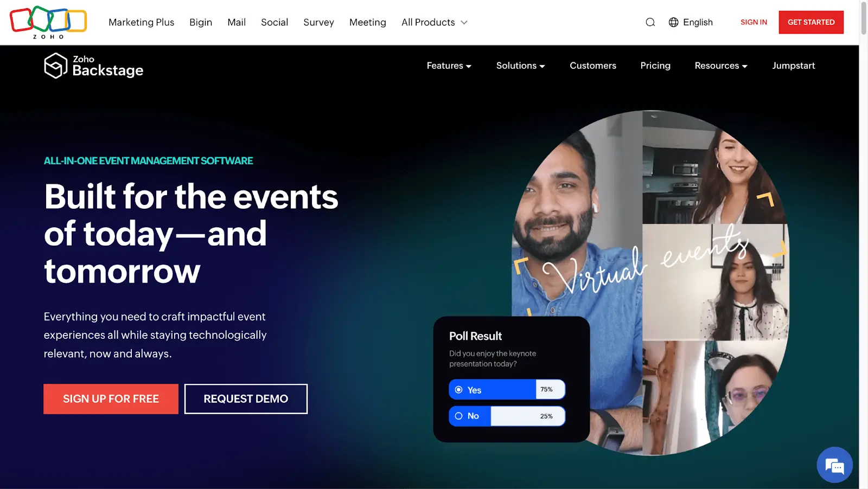Expand the Features menu
Image resolution: width=868 pixels, height=489 pixels.
(449, 66)
